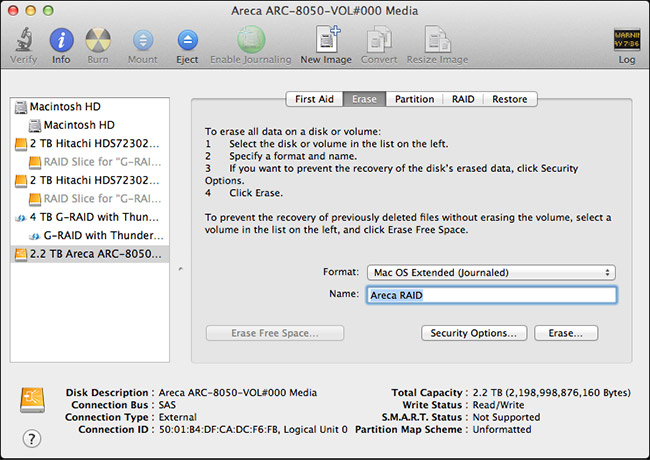The image size is (650, 460).
Task: Click the Connection Type External value
Action: pos(178,417)
